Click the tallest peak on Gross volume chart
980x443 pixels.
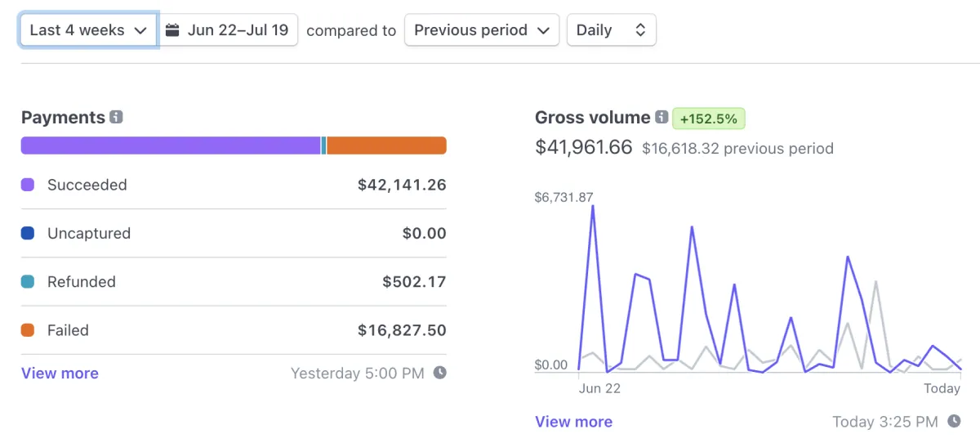592,208
